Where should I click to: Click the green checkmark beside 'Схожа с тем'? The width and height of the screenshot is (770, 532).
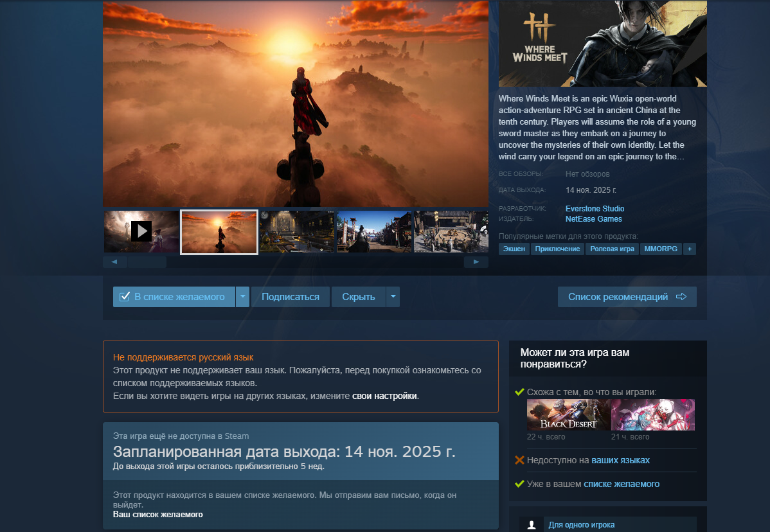519,392
